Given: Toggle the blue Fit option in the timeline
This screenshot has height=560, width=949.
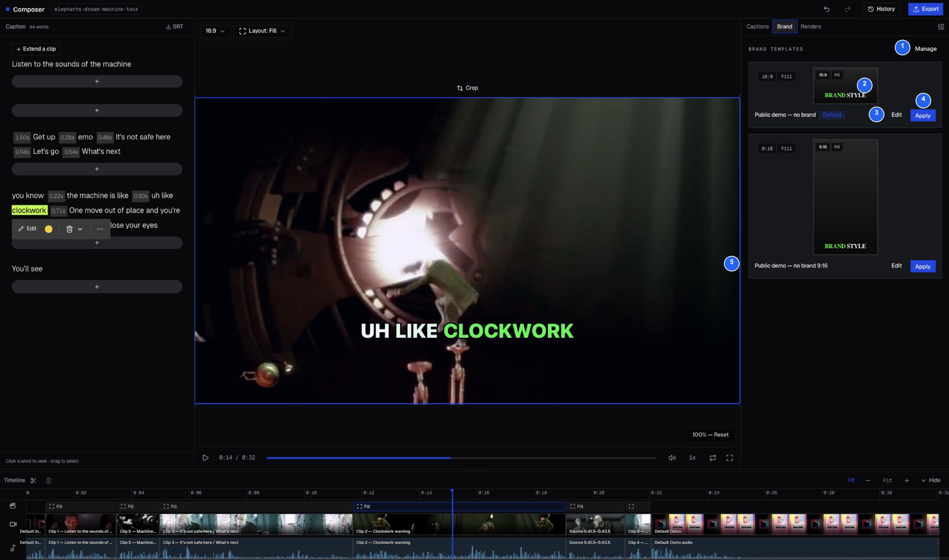Looking at the screenshot, I should click(x=851, y=481).
